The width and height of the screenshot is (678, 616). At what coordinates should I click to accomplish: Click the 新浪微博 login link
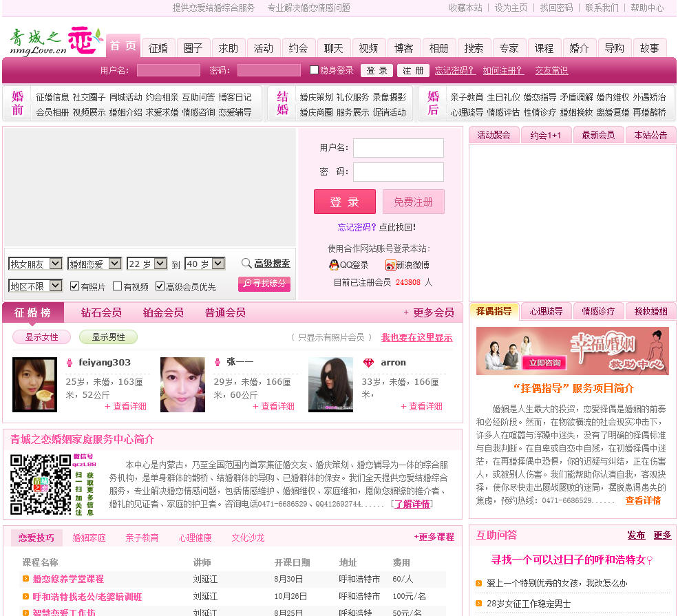(x=412, y=265)
